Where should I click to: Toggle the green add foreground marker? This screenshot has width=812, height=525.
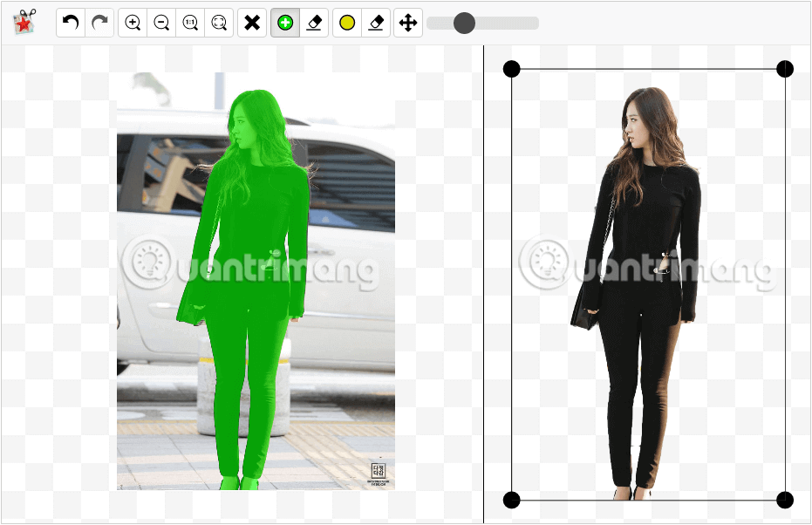pyautogui.click(x=285, y=23)
